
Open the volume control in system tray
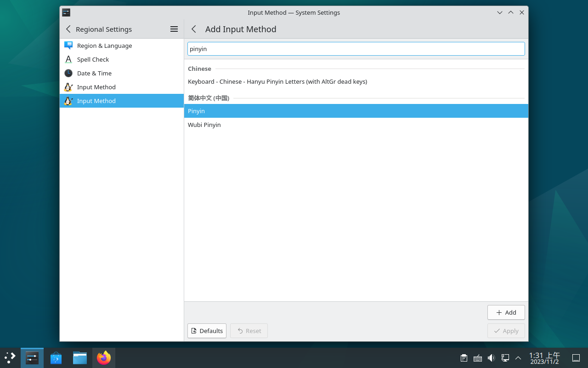click(491, 358)
